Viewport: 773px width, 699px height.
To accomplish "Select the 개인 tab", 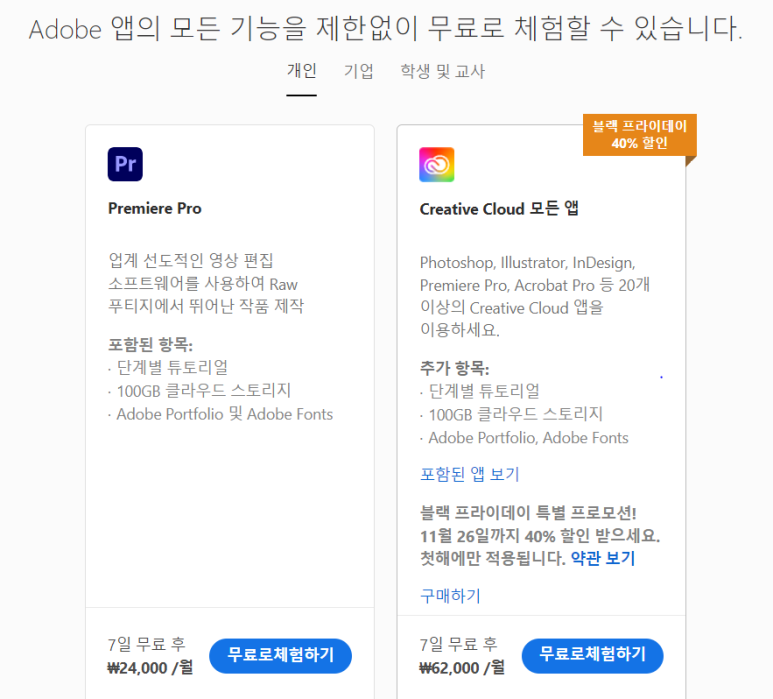I will point(302,71).
